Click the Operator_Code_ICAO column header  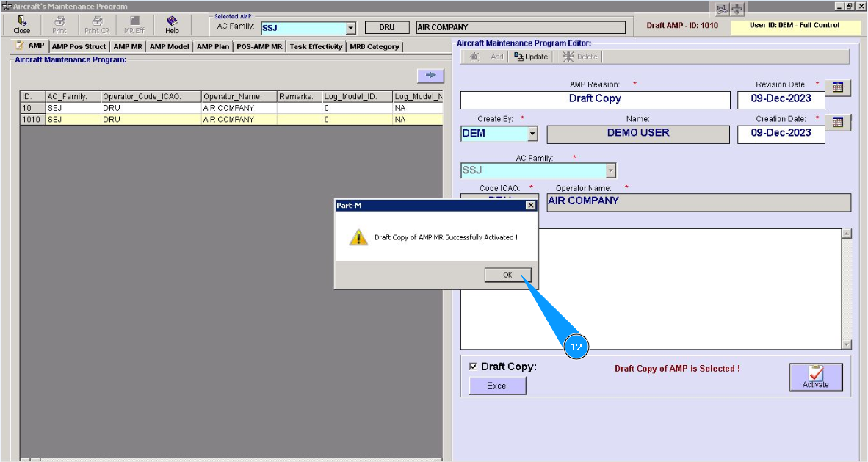(x=151, y=96)
